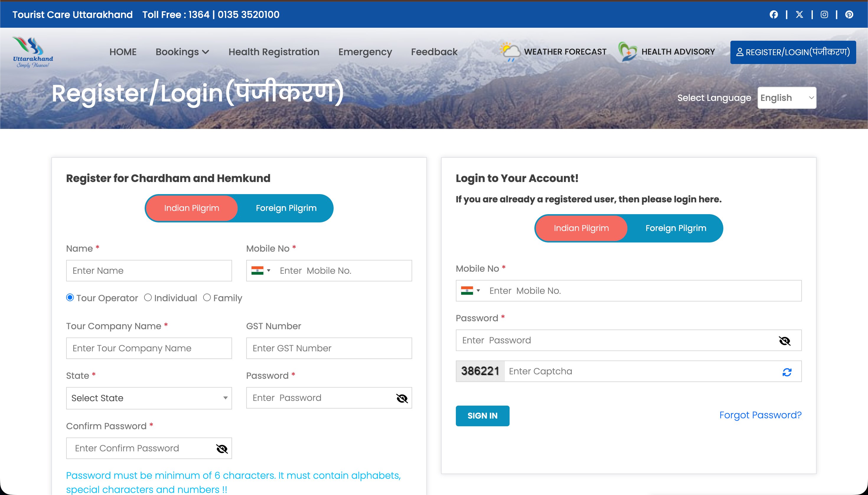Toggle Confirm Password visibility eye icon

tap(222, 449)
